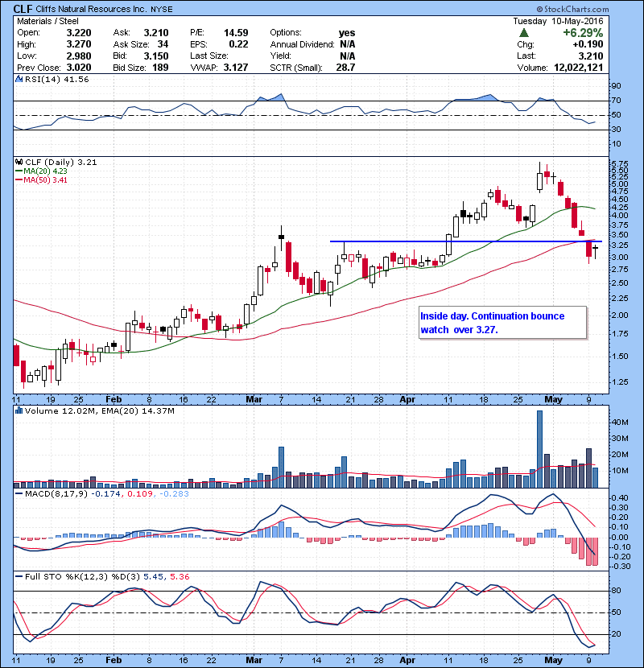Screen dimensions: 644x668
Task: Click the date Tuesday 10-May-2016
Action: click(x=558, y=21)
